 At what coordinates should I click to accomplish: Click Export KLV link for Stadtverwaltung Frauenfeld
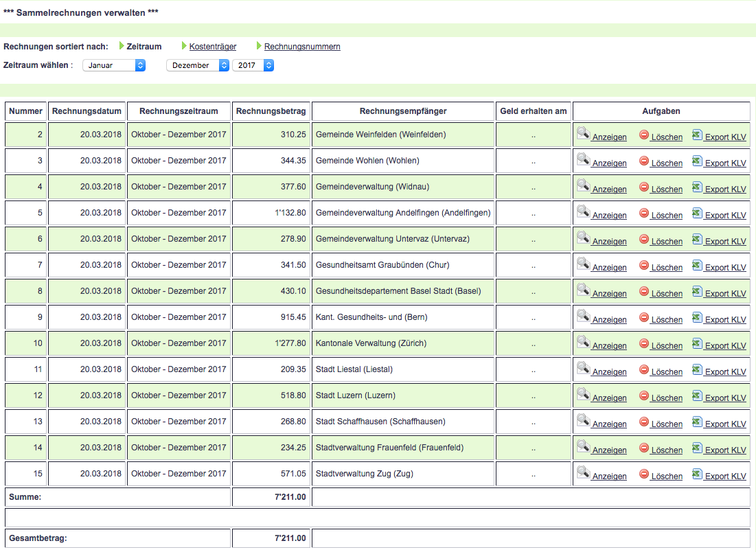[725, 450]
